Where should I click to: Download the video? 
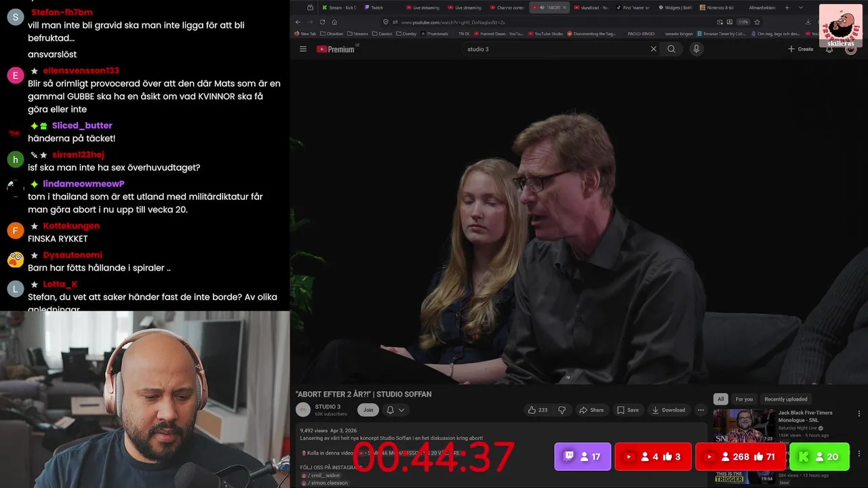(x=669, y=410)
